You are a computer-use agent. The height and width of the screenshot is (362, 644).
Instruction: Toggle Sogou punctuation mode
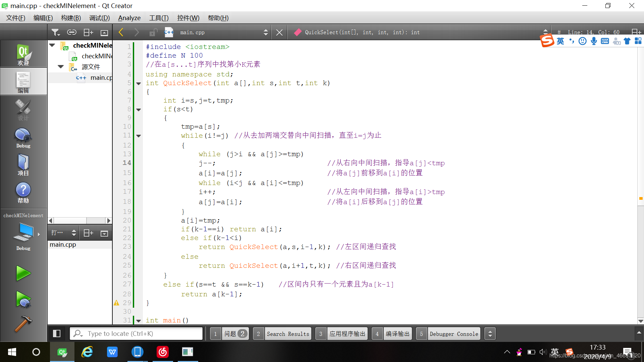pos(572,41)
